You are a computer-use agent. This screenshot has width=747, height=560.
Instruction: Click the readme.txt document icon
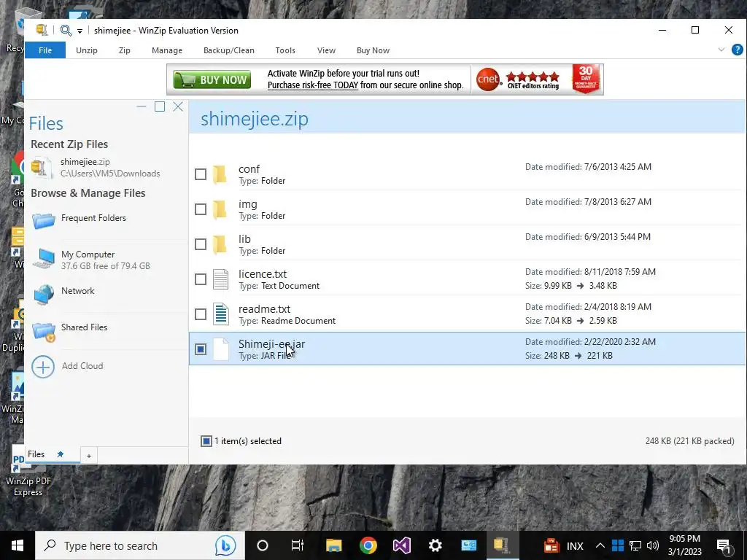(x=220, y=314)
